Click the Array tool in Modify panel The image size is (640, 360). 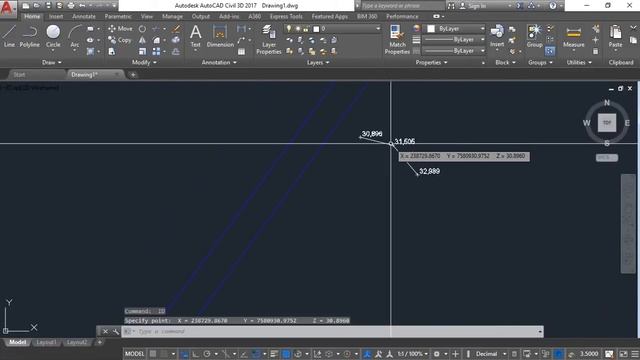pos(156,51)
